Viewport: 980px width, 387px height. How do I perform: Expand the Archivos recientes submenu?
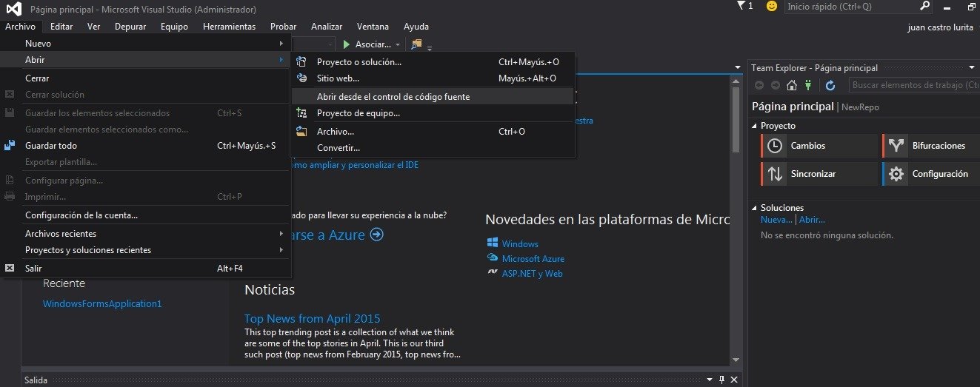click(x=145, y=234)
